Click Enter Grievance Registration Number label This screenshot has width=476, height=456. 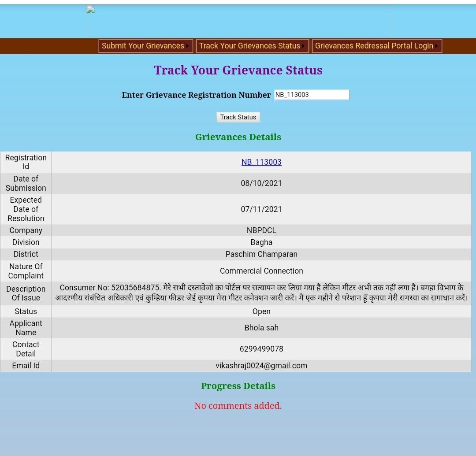click(196, 95)
